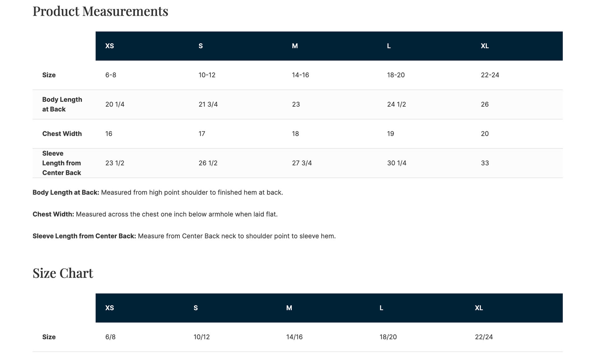Click chest width value 18
604x364 pixels.
[295, 134]
